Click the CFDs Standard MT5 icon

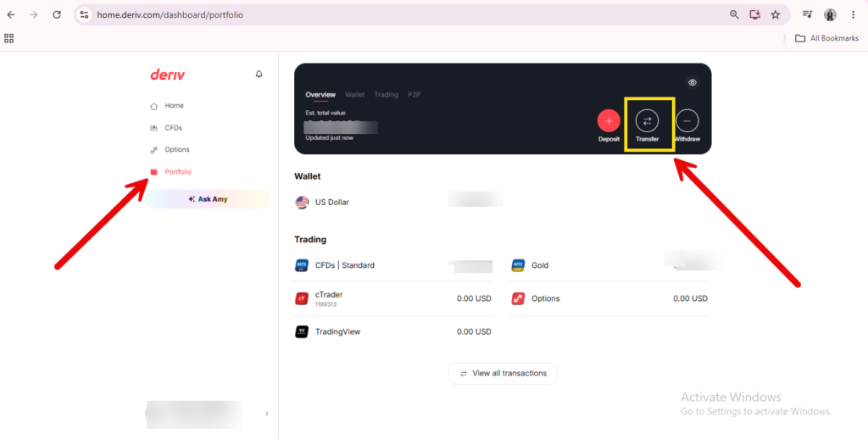click(301, 265)
